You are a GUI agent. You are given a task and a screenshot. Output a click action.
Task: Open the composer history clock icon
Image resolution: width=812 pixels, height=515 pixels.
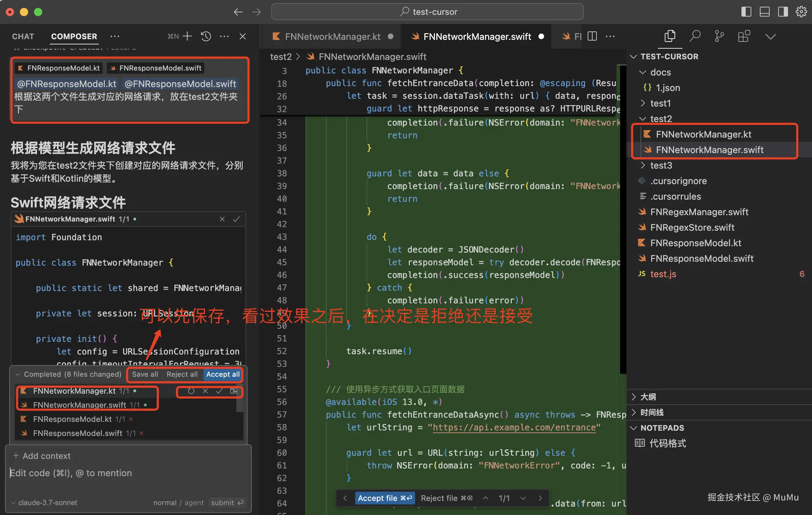tap(206, 36)
